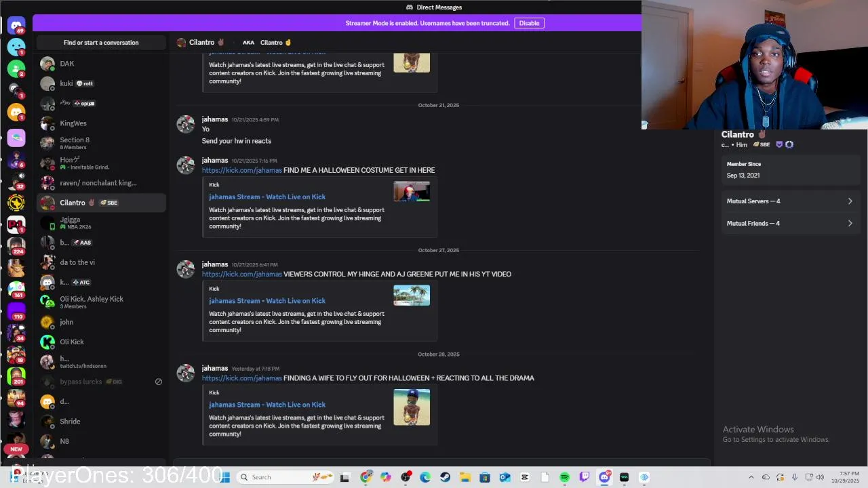Open DM with Shride

pos(101,422)
